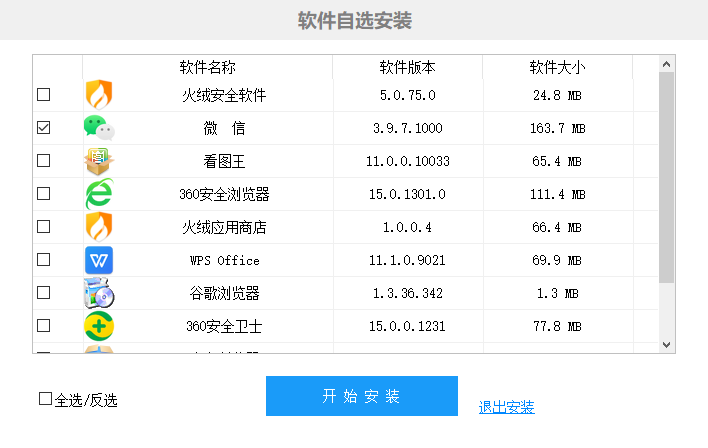Viewport: 708px width, 448px height.
Task: Click the 65.4 MB size cell
Action: coord(557,161)
